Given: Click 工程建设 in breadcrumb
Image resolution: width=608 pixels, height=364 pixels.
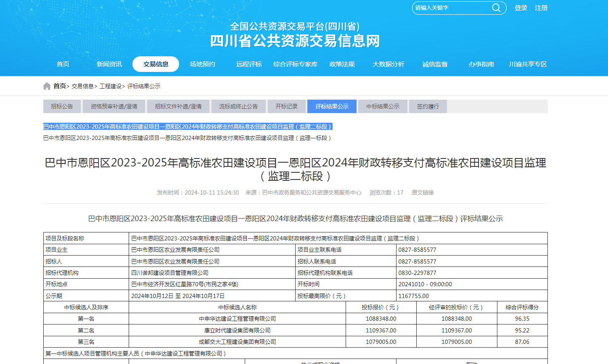Looking at the screenshot, I should coord(111,86).
